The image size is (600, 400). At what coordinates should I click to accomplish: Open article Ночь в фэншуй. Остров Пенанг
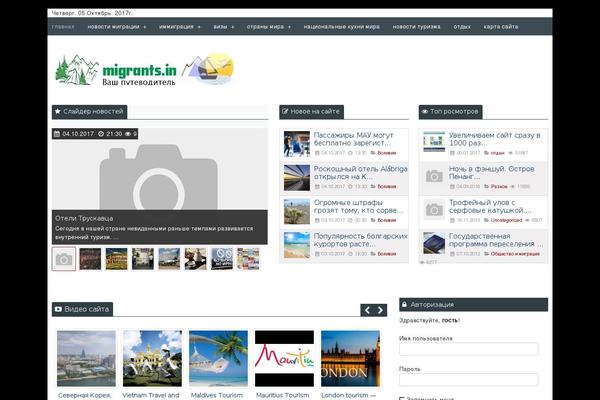(491, 173)
